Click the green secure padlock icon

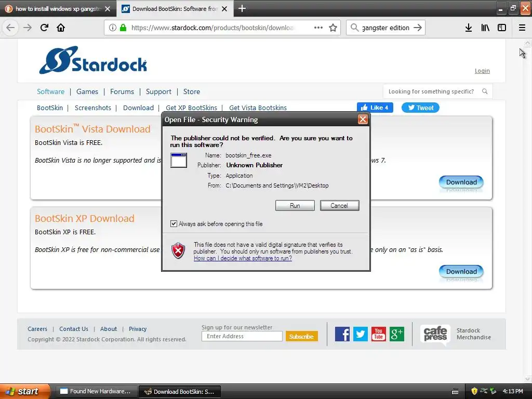123,28
